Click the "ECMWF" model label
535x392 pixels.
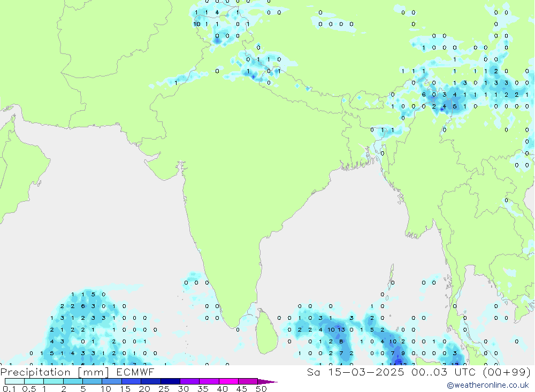pos(135,372)
